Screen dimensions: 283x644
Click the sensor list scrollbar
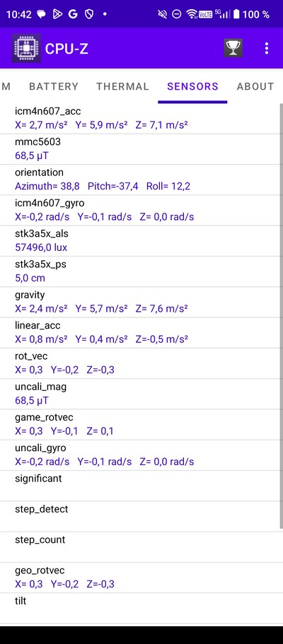(282, 316)
